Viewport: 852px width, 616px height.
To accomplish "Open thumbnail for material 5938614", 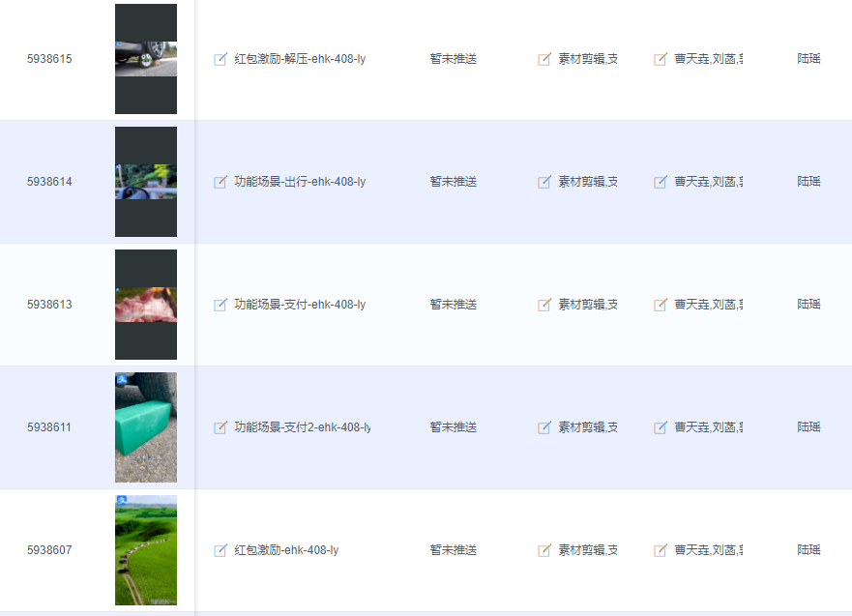I will tap(146, 182).
